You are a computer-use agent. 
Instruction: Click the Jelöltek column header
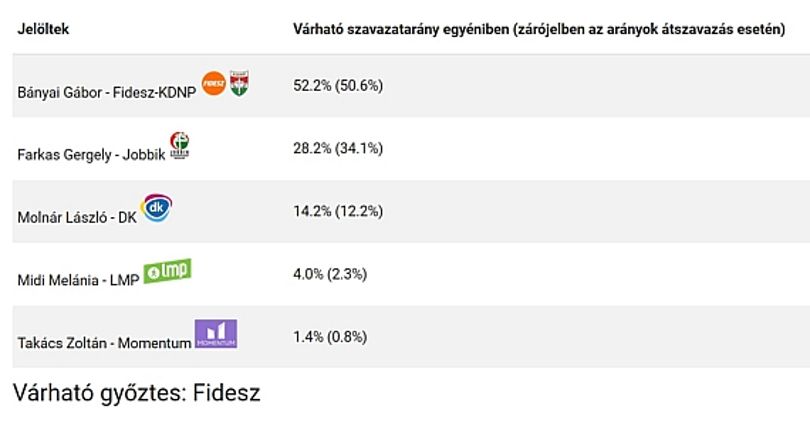43,29
